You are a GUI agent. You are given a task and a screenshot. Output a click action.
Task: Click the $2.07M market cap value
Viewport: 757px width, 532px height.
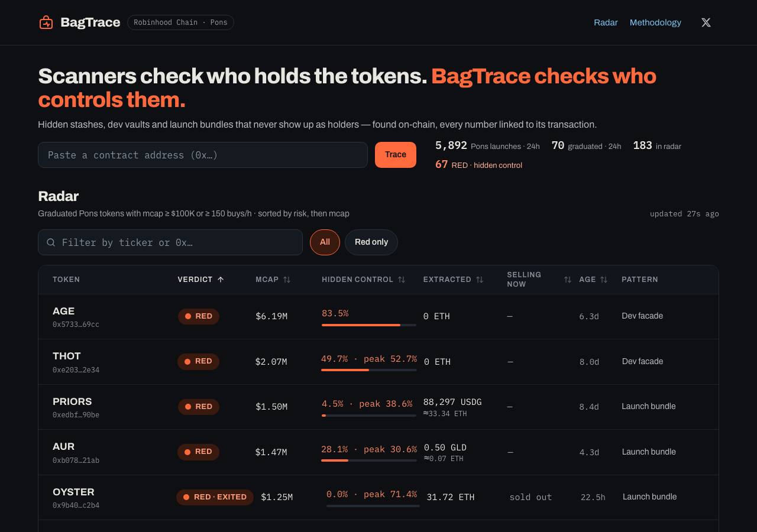tap(271, 361)
